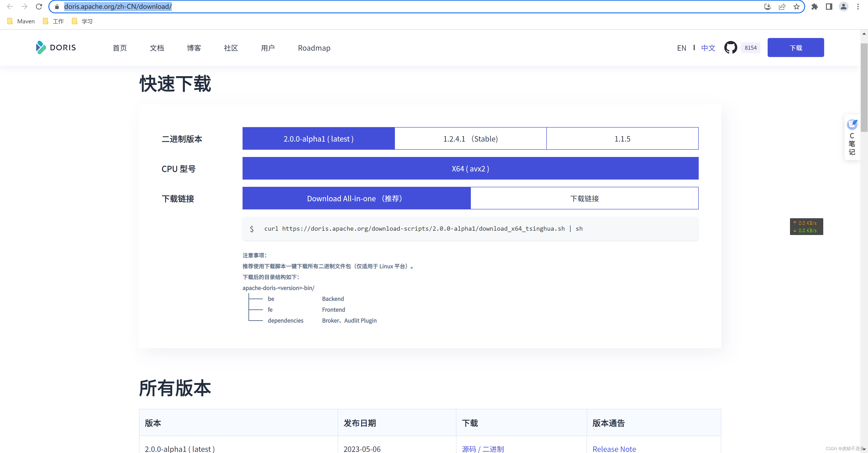Select binary version 2.0.0-alpha1 ( latest )
868x453 pixels.
pos(318,139)
